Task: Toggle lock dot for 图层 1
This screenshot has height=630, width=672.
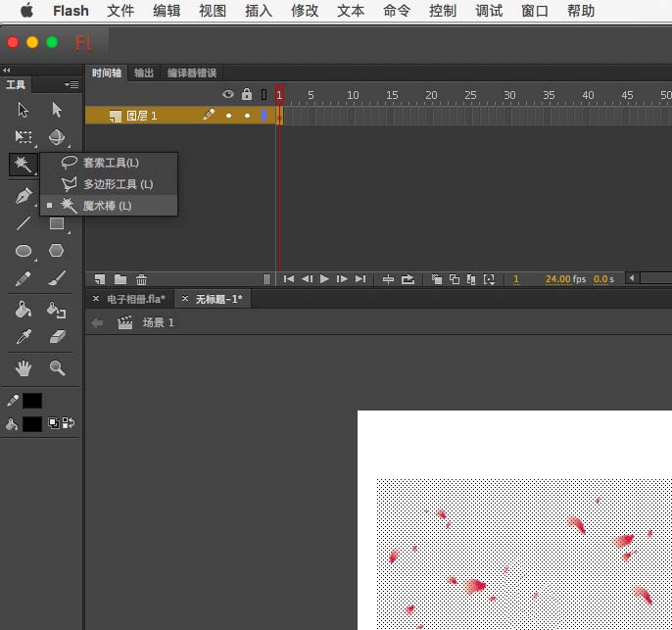Action: [247, 116]
